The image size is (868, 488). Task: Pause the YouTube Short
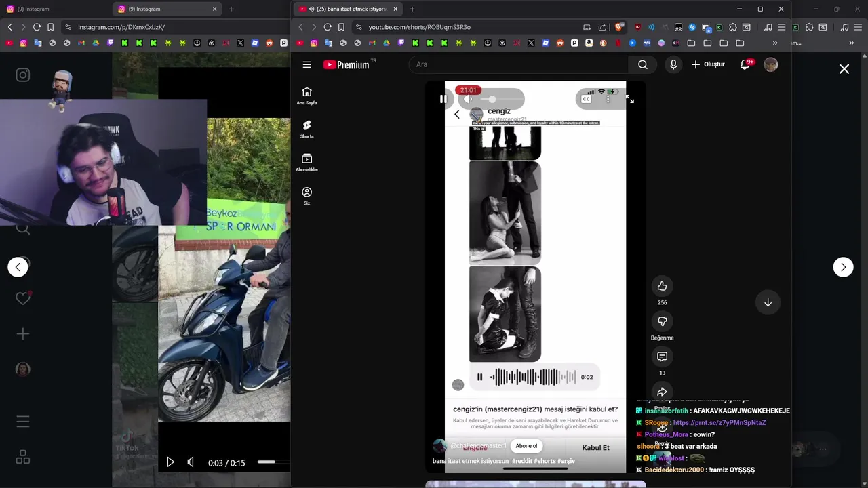click(443, 99)
